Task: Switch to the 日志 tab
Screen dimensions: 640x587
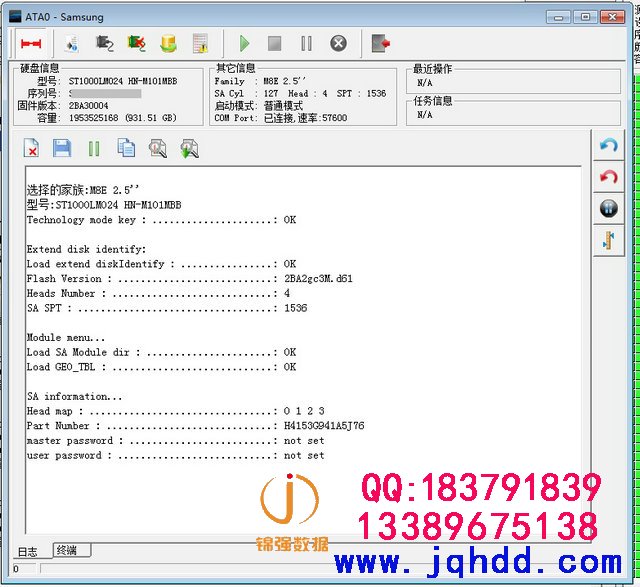Action: pos(27,552)
